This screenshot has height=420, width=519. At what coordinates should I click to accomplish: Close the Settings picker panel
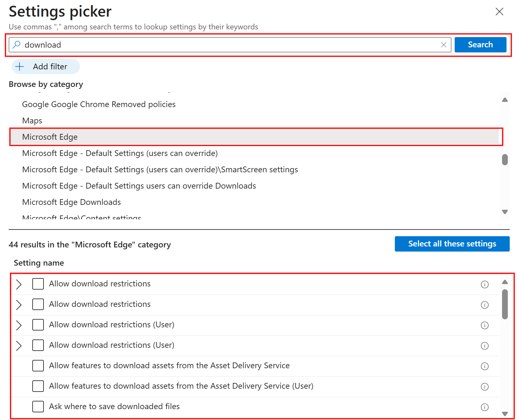(x=499, y=12)
